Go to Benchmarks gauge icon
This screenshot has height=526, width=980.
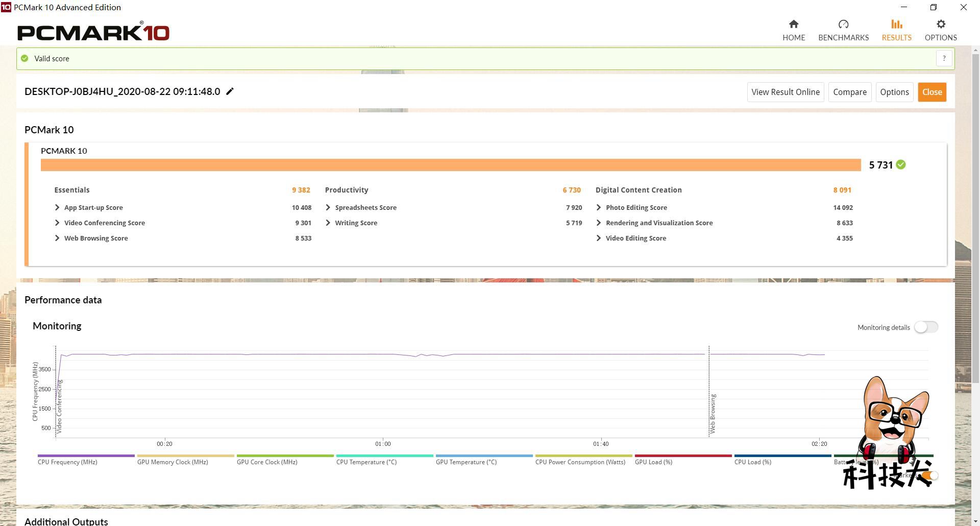point(843,25)
